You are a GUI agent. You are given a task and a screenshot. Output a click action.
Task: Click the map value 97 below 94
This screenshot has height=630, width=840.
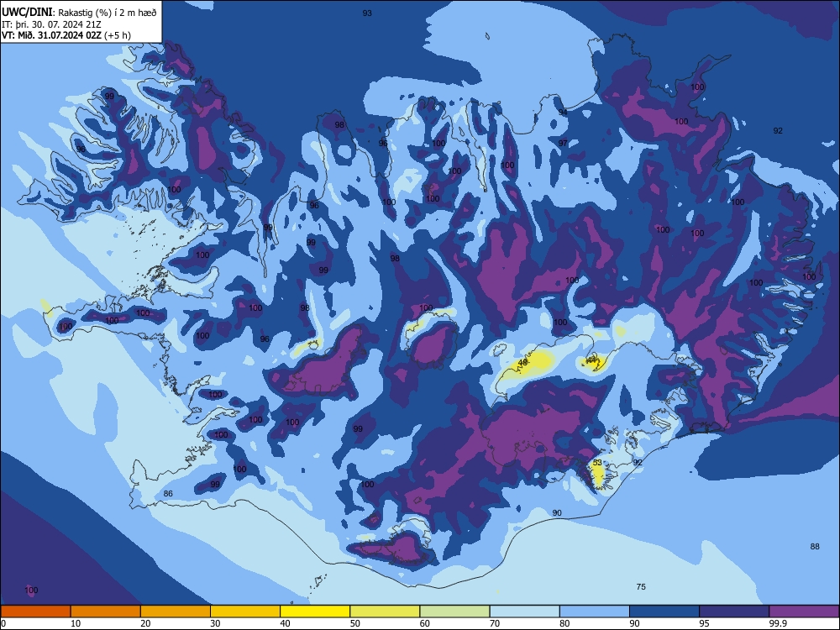pyautogui.click(x=563, y=144)
